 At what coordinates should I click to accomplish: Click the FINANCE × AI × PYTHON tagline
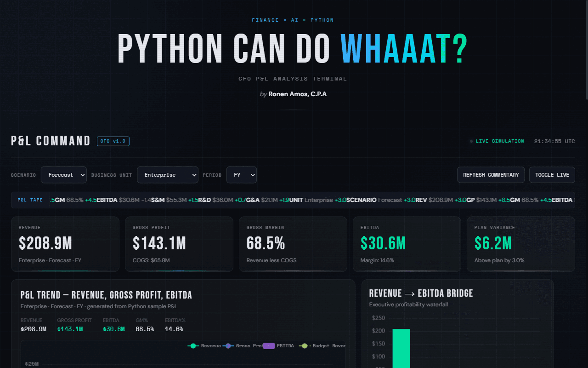[x=293, y=20]
